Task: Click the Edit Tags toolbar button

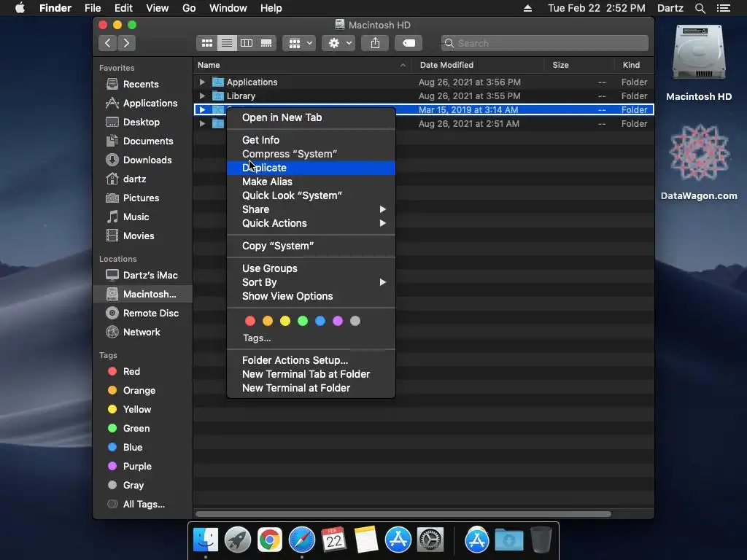Action: point(409,43)
